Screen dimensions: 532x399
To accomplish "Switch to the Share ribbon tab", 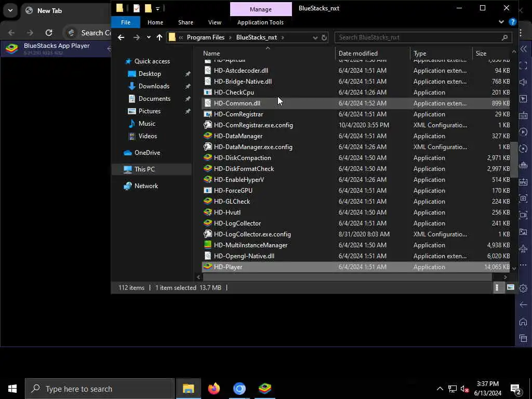I will pyautogui.click(x=185, y=22).
